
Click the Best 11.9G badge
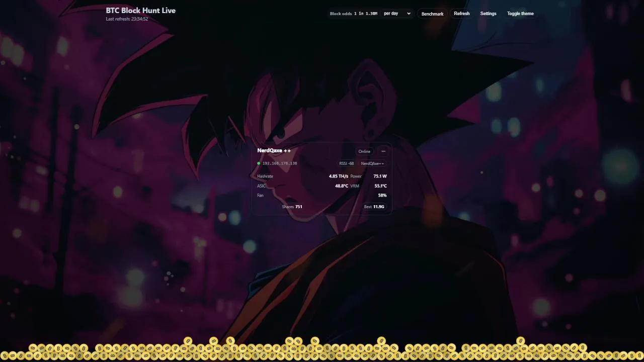tap(374, 207)
